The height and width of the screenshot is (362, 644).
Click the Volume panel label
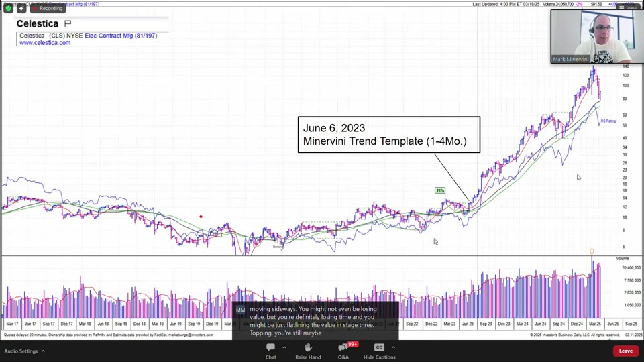tap(623, 259)
